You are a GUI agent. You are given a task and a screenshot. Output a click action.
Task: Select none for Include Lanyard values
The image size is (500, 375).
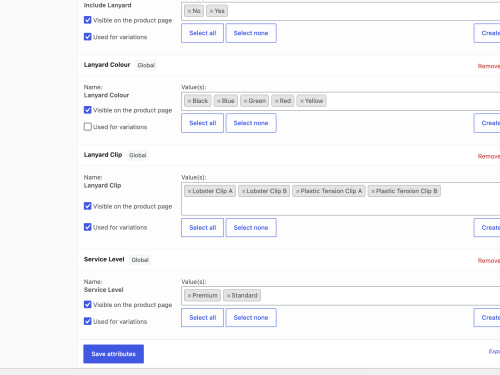(251, 33)
